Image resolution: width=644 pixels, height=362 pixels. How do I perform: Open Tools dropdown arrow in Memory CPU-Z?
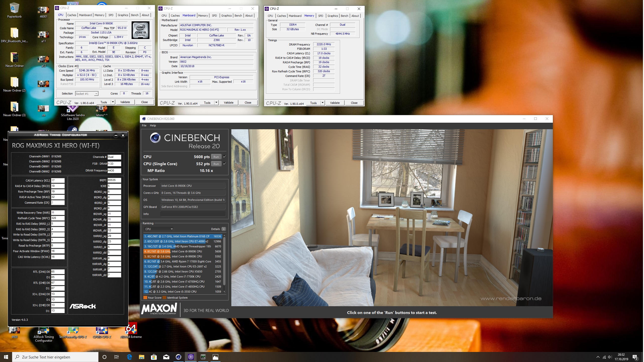point(323,103)
